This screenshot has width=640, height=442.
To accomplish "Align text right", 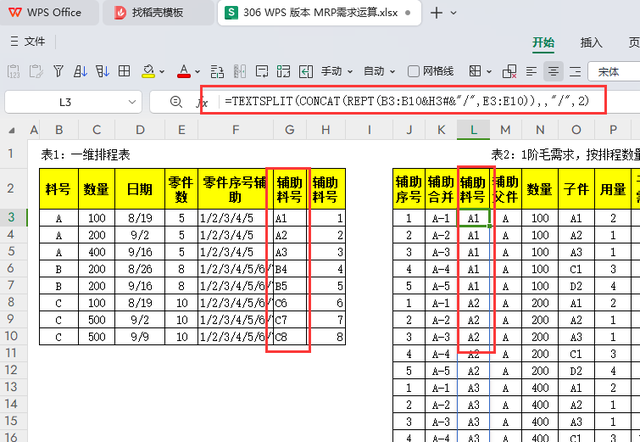I will click(575, 72).
